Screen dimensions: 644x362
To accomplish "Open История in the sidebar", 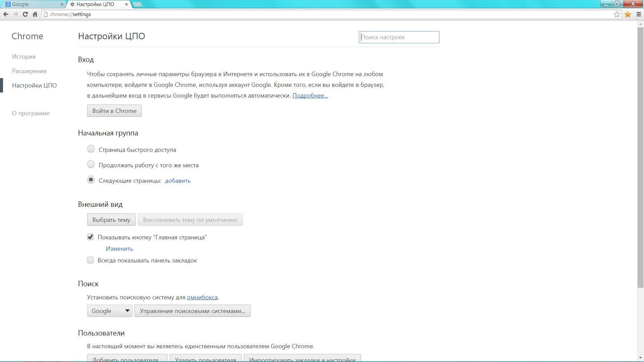I will [24, 56].
